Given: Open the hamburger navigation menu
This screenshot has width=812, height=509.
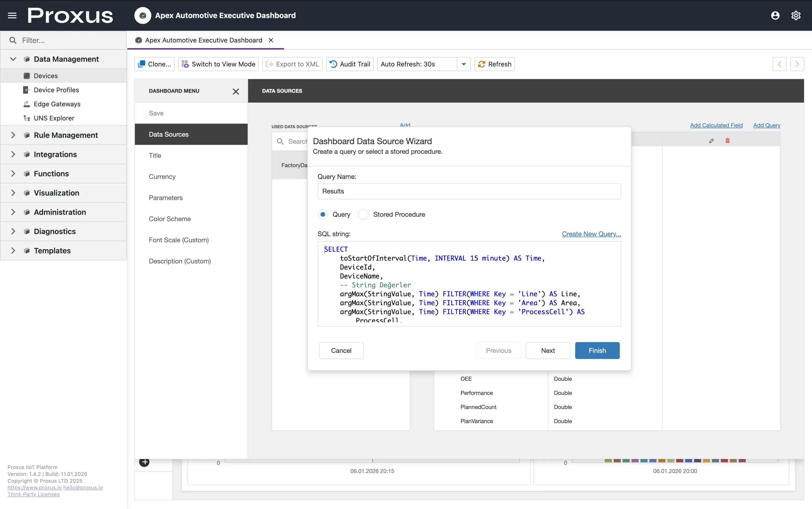Looking at the screenshot, I should [x=12, y=15].
